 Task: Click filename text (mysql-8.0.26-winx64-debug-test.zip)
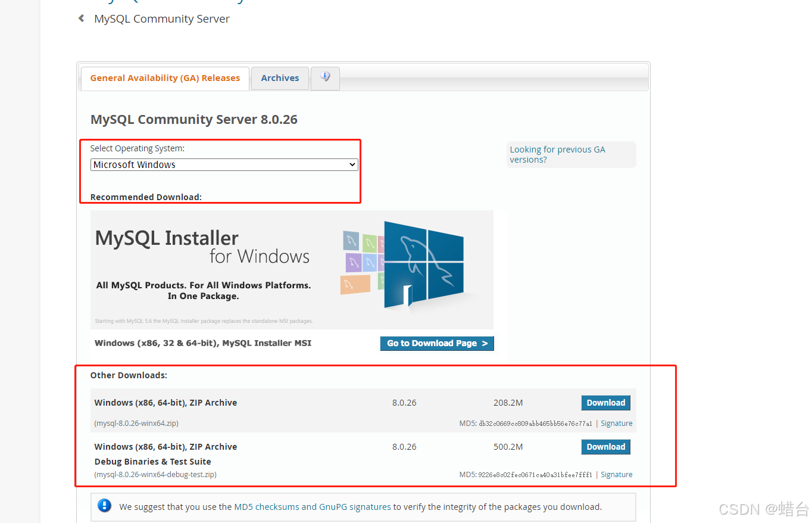(155, 475)
